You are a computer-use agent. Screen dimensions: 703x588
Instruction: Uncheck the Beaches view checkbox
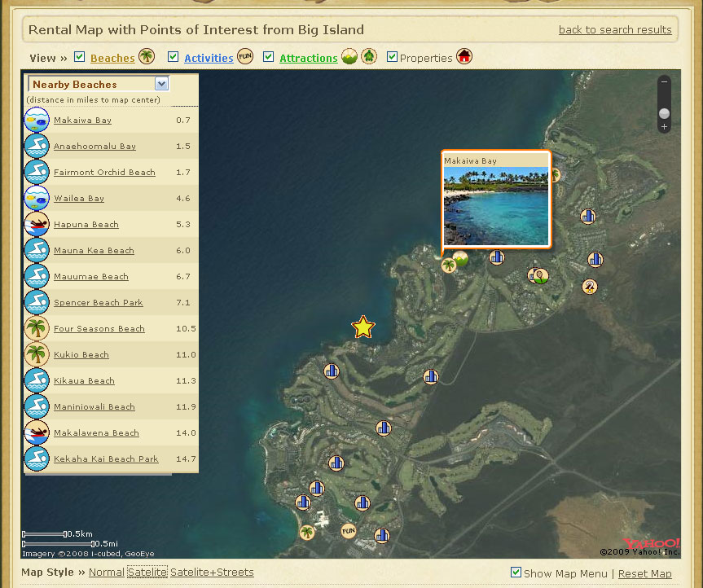[x=79, y=56]
